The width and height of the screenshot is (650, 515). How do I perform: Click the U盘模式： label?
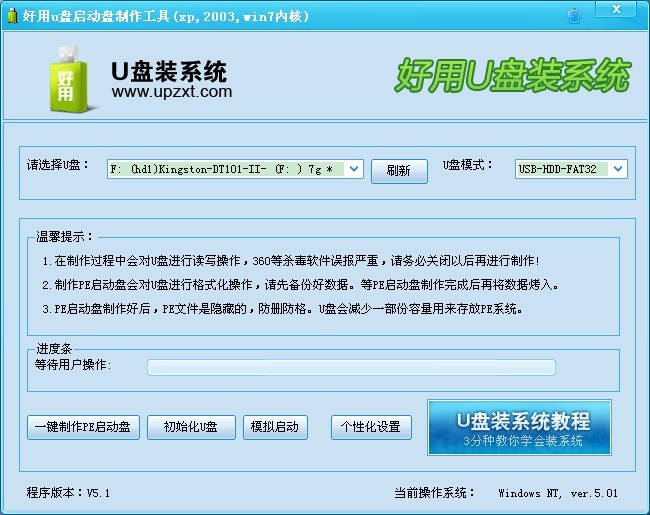467,165
